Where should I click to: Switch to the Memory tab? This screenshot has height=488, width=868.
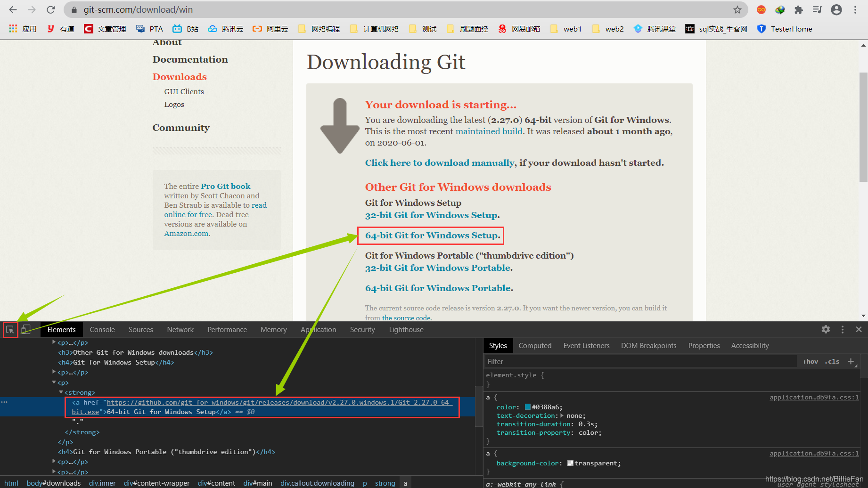point(274,330)
